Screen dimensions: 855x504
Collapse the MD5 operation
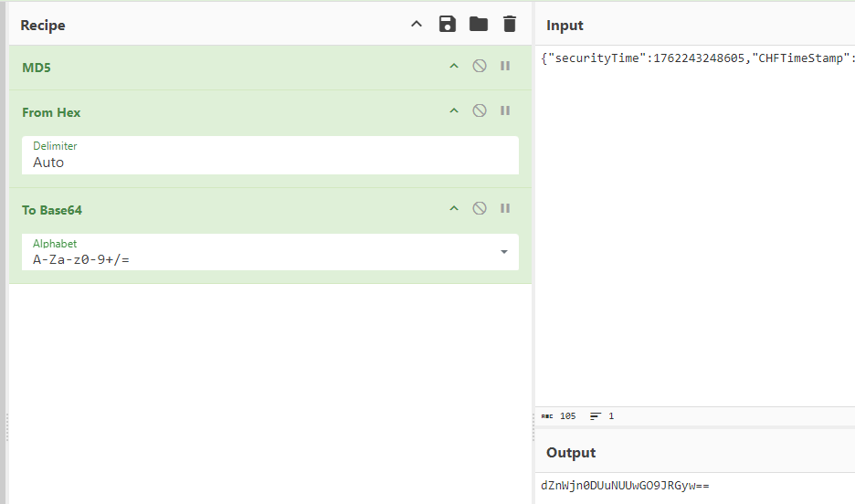pyautogui.click(x=453, y=66)
